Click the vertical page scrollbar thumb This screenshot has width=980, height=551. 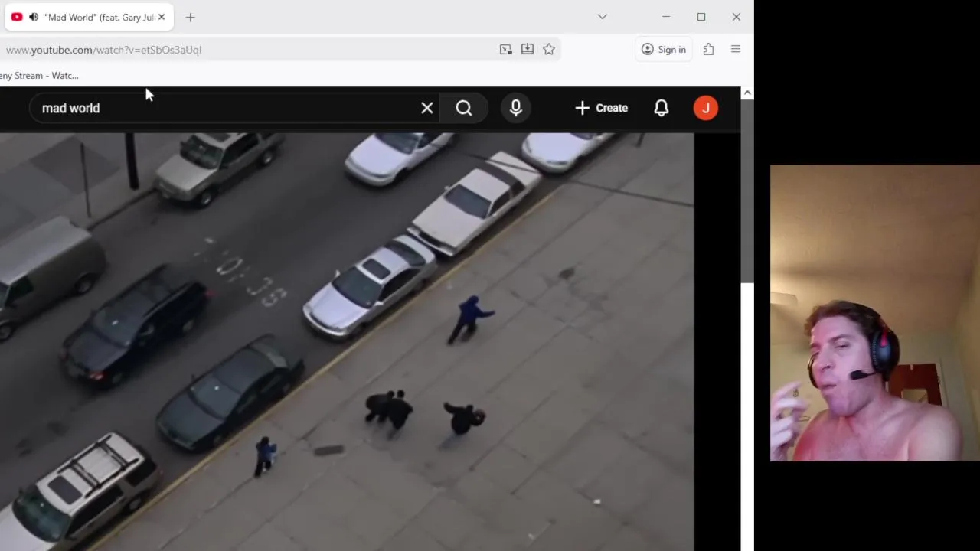tap(747, 191)
